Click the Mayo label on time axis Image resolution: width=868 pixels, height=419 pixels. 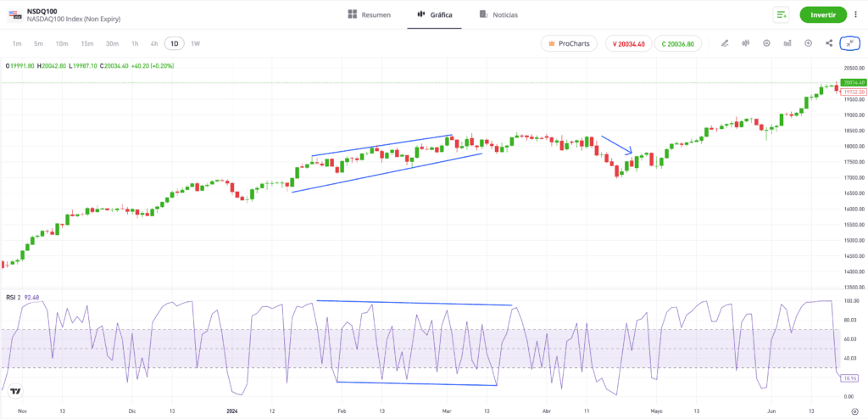click(x=656, y=411)
